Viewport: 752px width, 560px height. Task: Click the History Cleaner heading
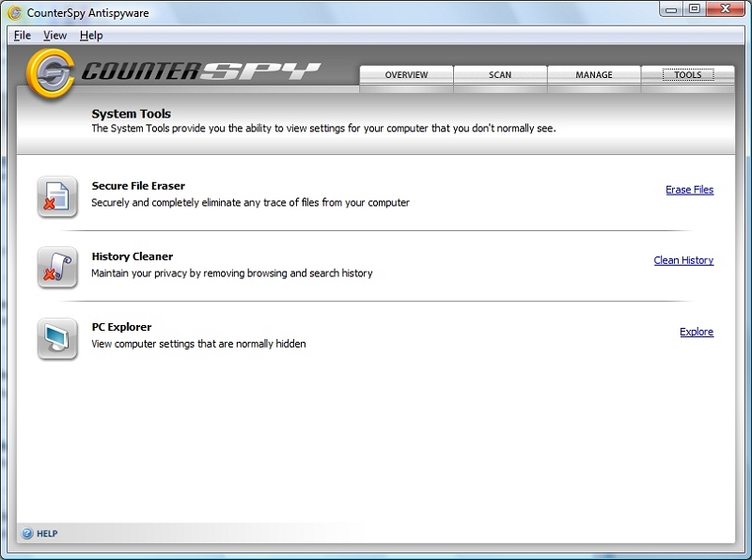[132, 257]
